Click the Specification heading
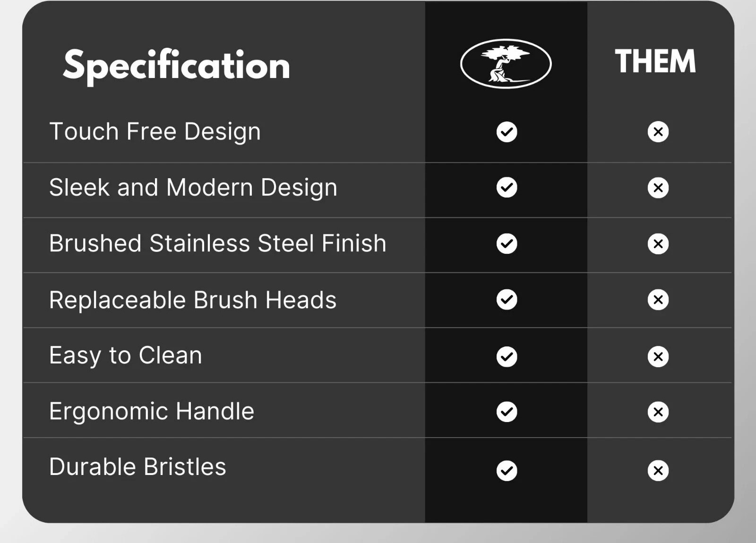 tap(176, 66)
